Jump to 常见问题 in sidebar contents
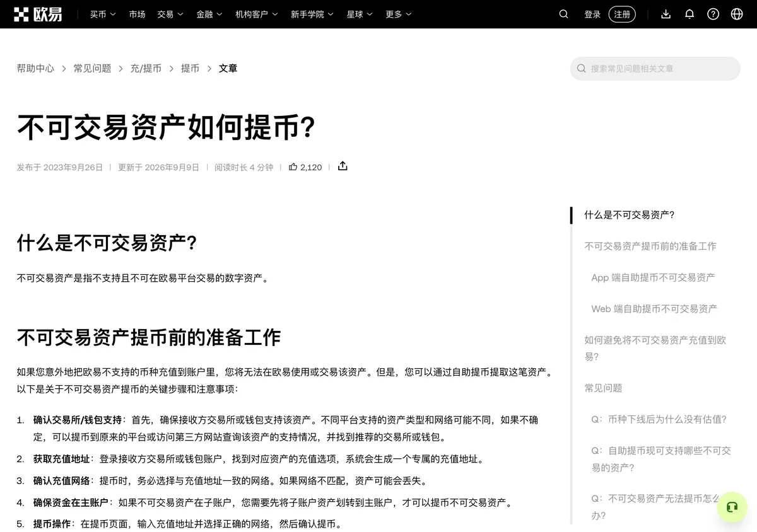The height and width of the screenshot is (532, 757). point(603,388)
